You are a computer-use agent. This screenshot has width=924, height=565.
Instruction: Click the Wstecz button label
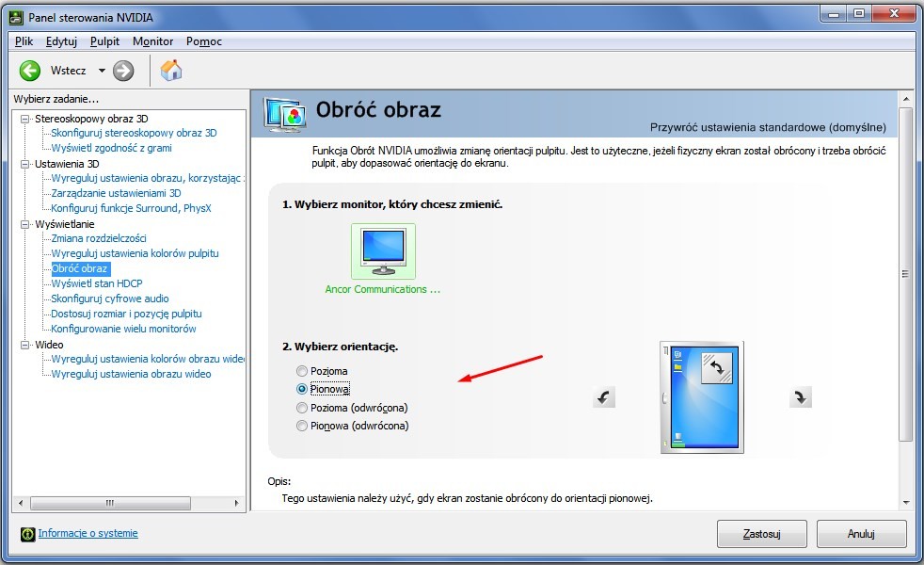[x=68, y=71]
